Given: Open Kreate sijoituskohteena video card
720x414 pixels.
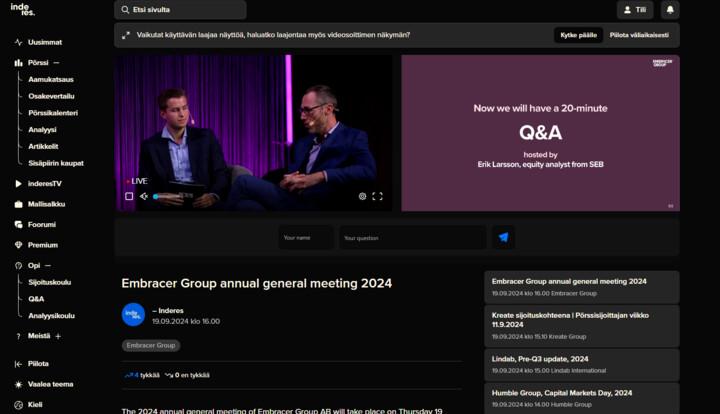Looking at the screenshot, I should click(x=581, y=326).
